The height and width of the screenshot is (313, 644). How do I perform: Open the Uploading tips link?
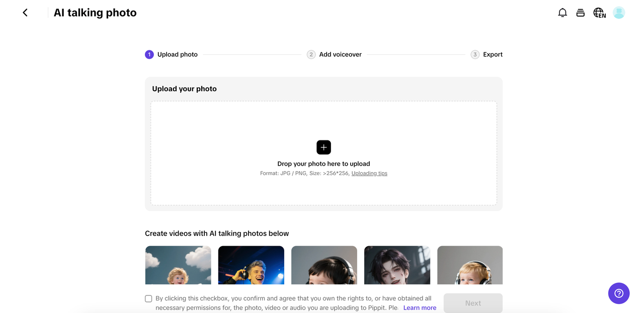(369, 173)
